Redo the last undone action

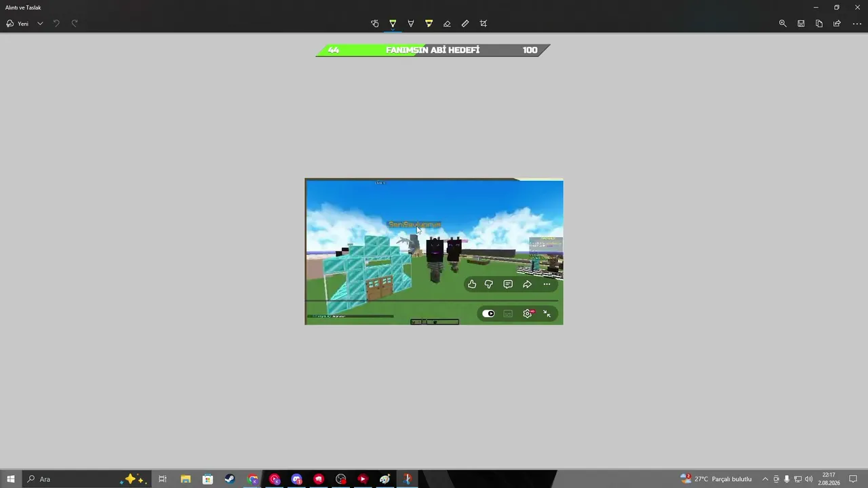75,24
